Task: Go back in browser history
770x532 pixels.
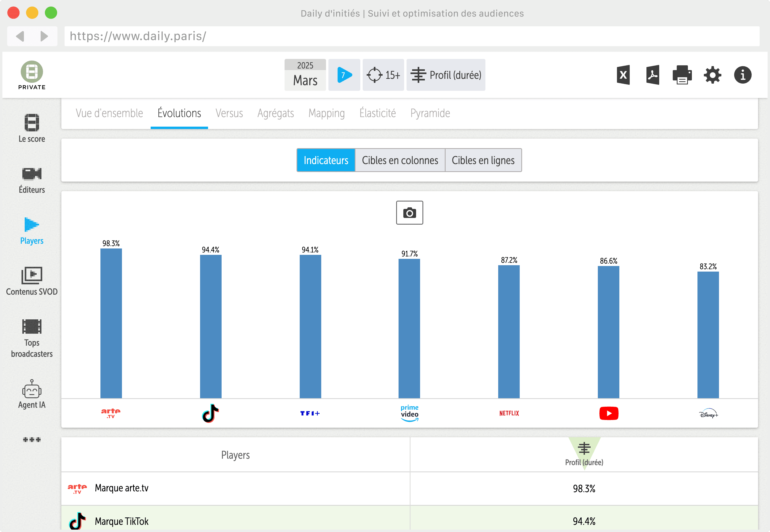Action: pos(20,36)
